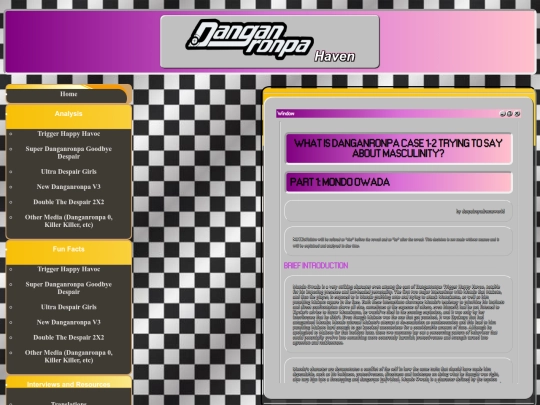Click the Brief Introduction subheading
Viewport: 540px width, 405px height.
(316, 266)
